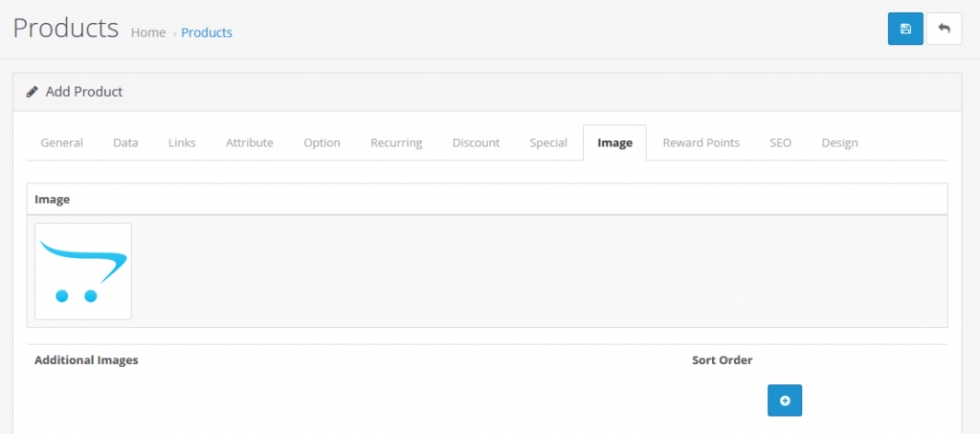Go to the Option tab
This screenshot has height=434, width=980.
[322, 142]
